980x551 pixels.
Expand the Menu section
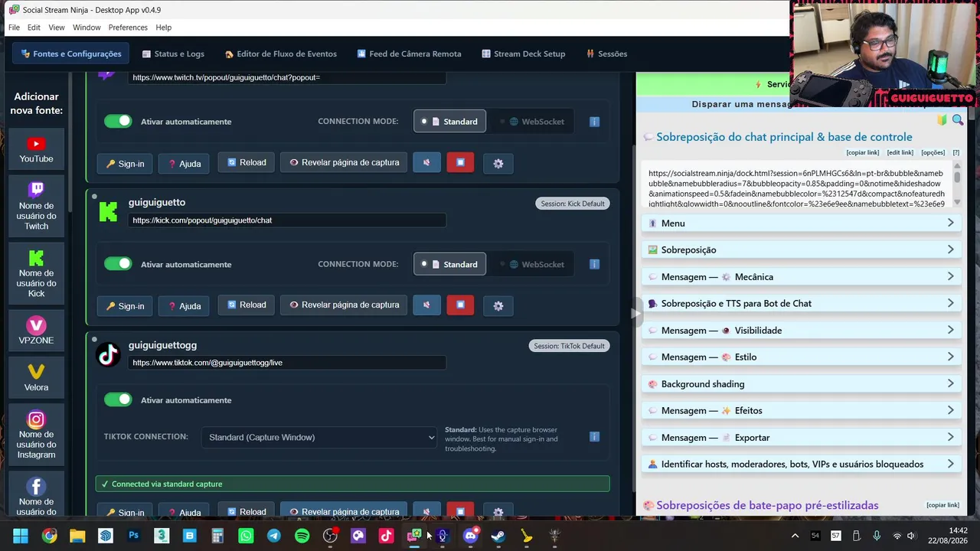pos(802,223)
